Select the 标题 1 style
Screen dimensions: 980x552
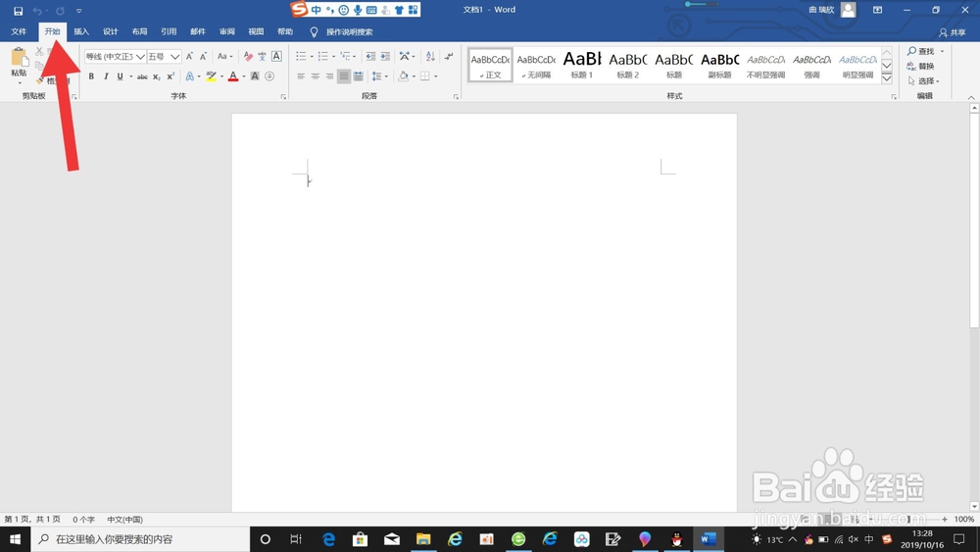(582, 65)
